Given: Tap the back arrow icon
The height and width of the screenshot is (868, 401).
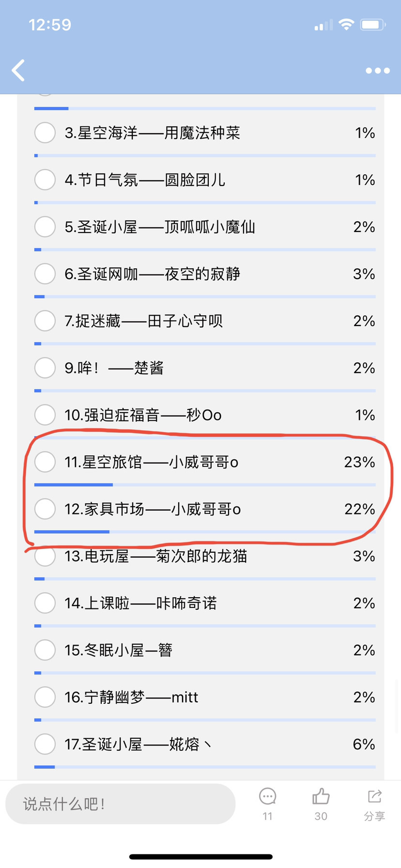Looking at the screenshot, I should tap(18, 71).
